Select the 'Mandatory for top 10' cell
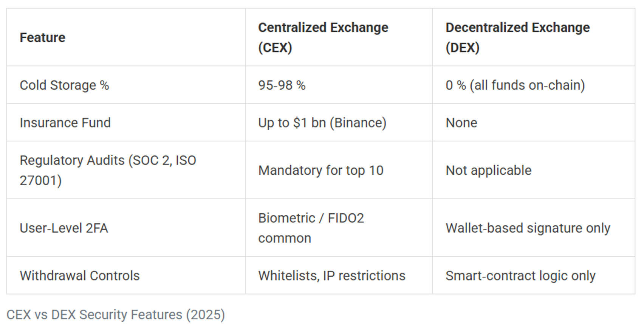644x329 pixels. 320,171
